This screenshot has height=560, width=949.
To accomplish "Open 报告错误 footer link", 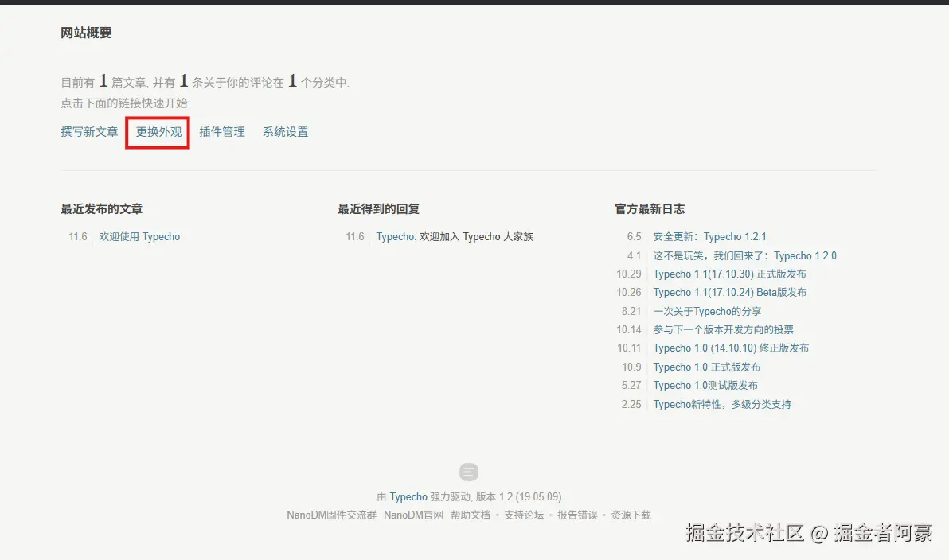I will point(576,515).
